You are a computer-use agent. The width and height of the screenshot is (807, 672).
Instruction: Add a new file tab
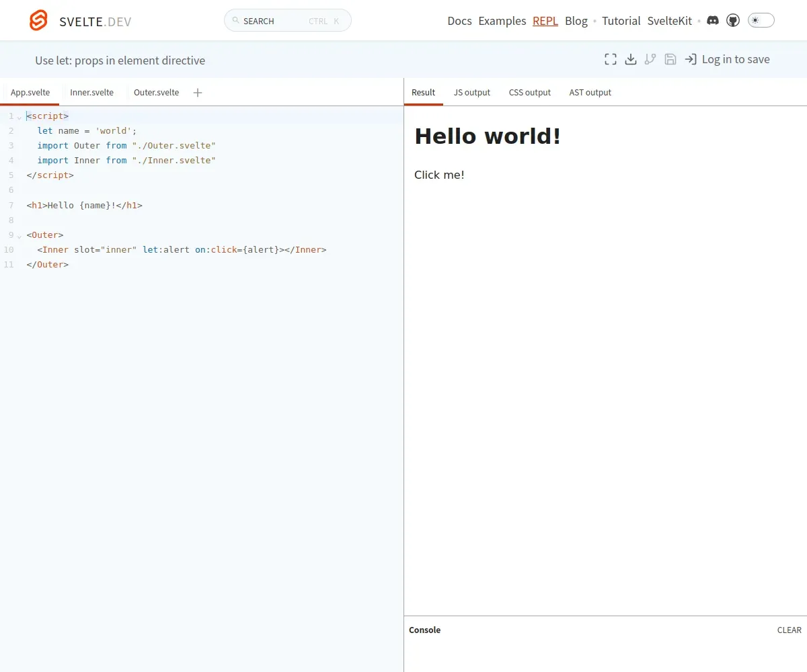pyautogui.click(x=198, y=93)
